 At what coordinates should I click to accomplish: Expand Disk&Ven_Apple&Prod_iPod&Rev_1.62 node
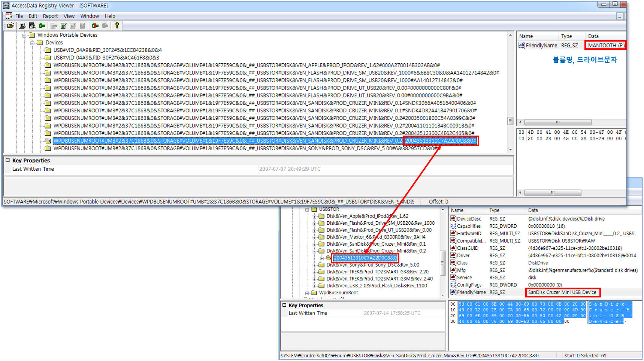pos(315,216)
